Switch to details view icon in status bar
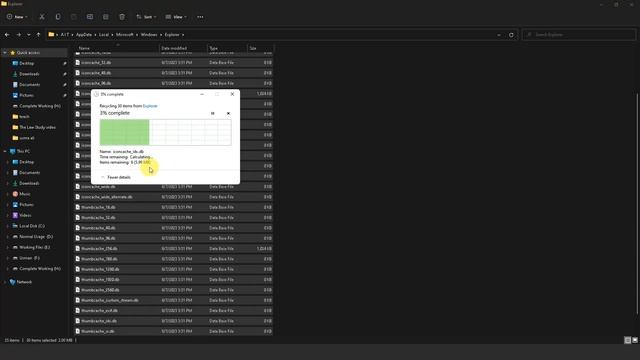Screen dimensions: 640x360 point(628,340)
